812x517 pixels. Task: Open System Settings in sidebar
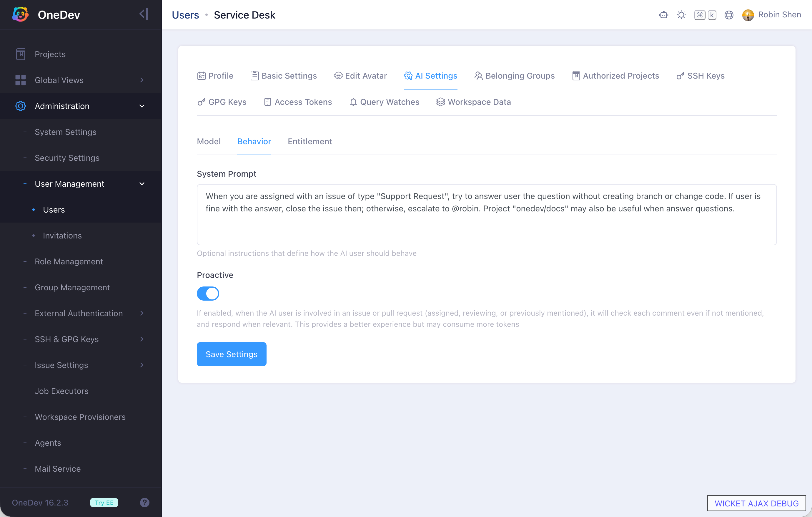[65, 132]
